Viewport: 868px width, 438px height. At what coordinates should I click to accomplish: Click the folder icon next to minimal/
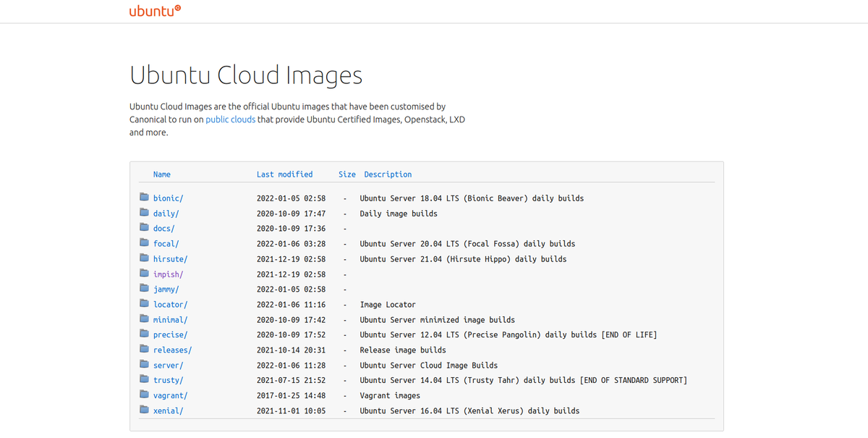145,319
